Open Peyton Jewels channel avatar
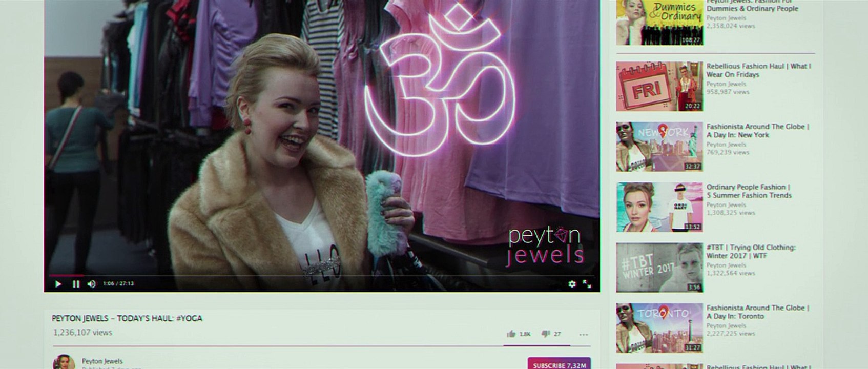Image resolution: width=868 pixels, height=369 pixels. 64,362
